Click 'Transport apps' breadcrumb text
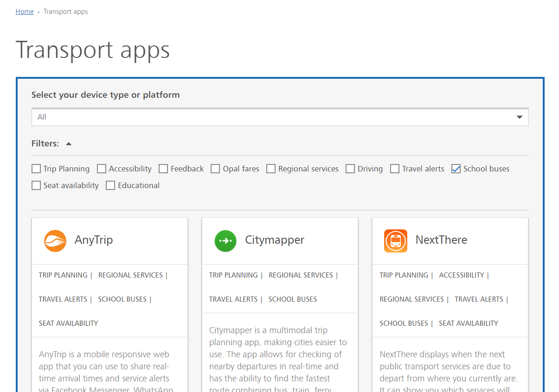 (x=65, y=12)
